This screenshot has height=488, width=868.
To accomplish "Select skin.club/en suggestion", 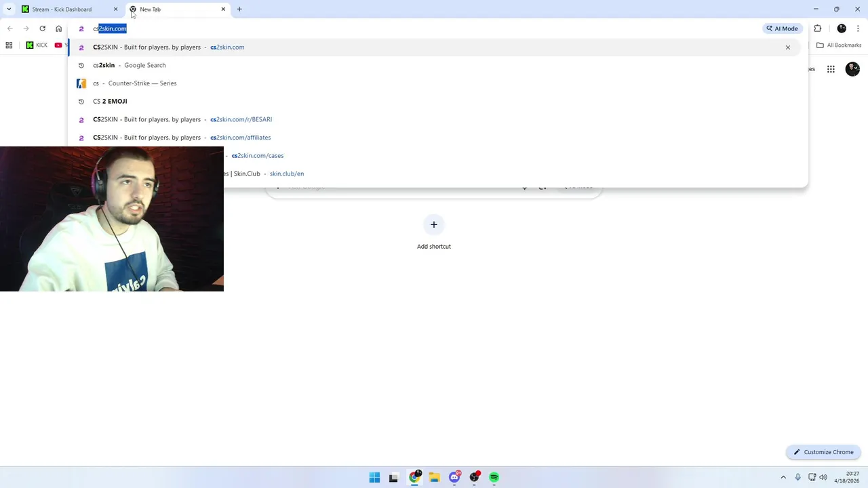I will click(512, 174).
